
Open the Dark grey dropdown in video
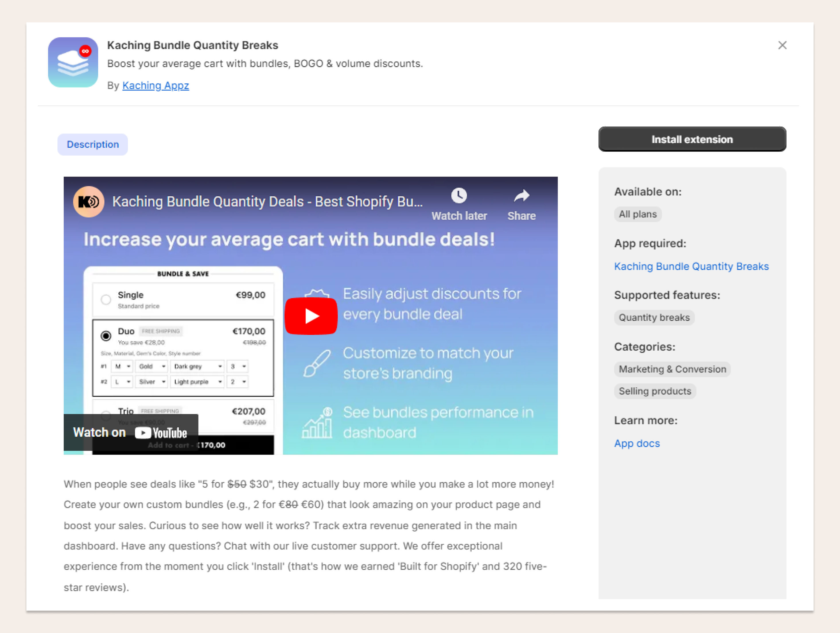[197, 366]
